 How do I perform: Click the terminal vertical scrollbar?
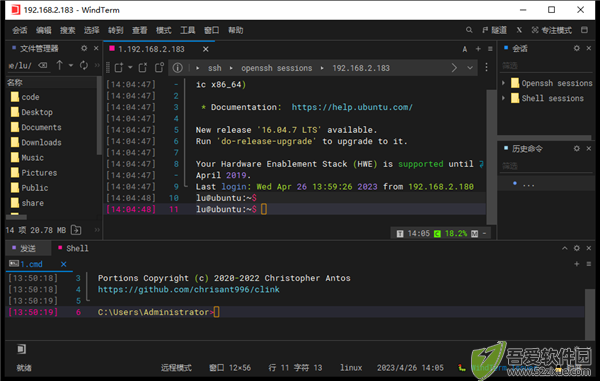pyautogui.click(x=491, y=157)
